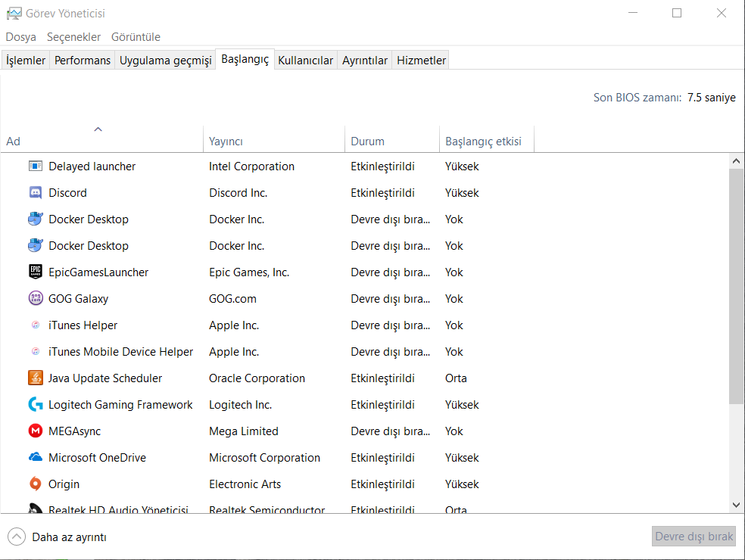Click the Microsoft OneDrive cloud icon
The height and width of the screenshot is (560, 745).
pyautogui.click(x=36, y=457)
